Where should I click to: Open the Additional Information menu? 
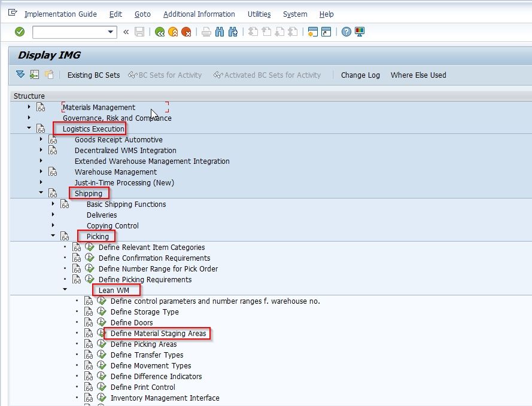[x=199, y=14]
